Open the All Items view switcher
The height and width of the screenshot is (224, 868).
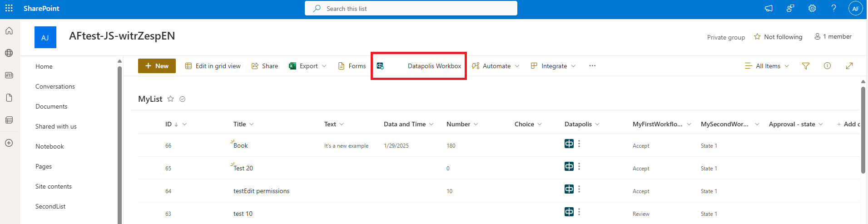click(767, 66)
